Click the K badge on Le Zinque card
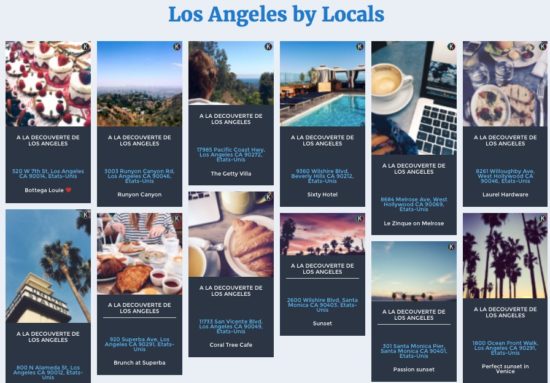550x383 pixels. coord(451,46)
